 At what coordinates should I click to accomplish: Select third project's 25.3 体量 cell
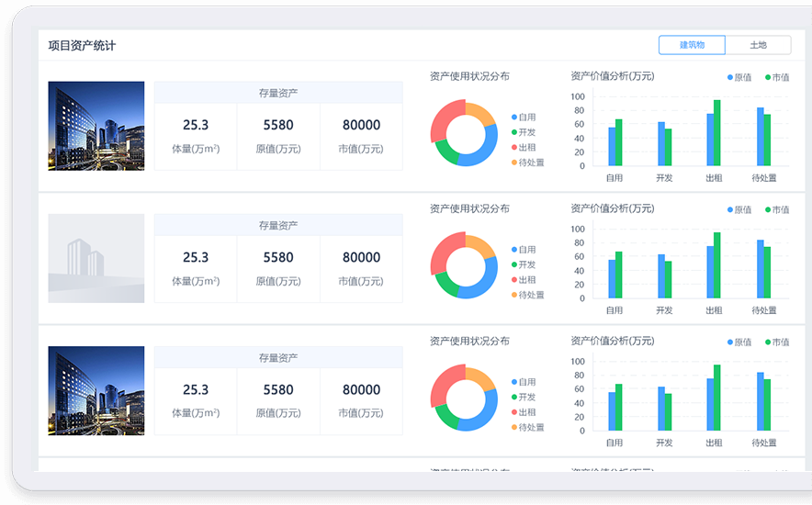click(x=196, y=401)
